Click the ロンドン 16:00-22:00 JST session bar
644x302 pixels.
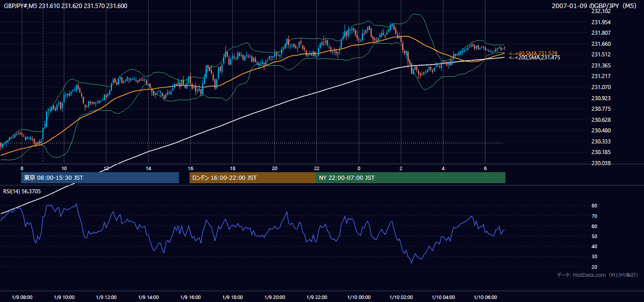[252, 178]
